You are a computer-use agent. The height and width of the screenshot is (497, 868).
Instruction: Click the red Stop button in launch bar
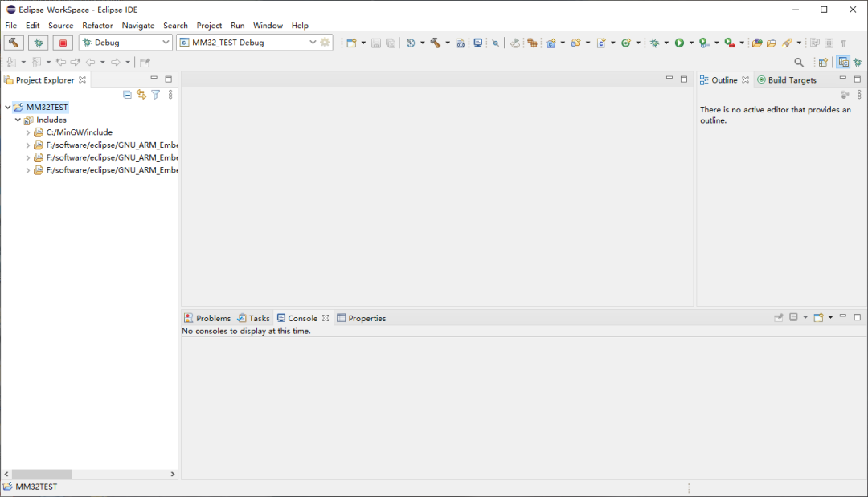[63, 43]
